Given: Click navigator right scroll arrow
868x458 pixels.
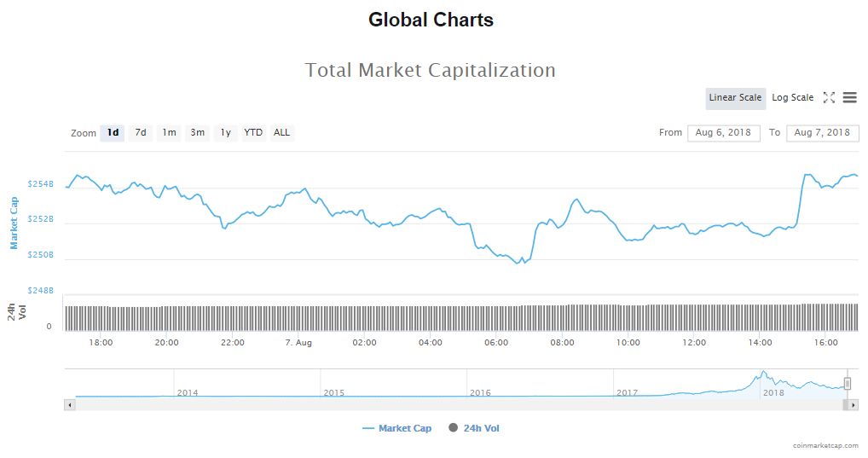Looking at the screenshot, I should (853, 405).
